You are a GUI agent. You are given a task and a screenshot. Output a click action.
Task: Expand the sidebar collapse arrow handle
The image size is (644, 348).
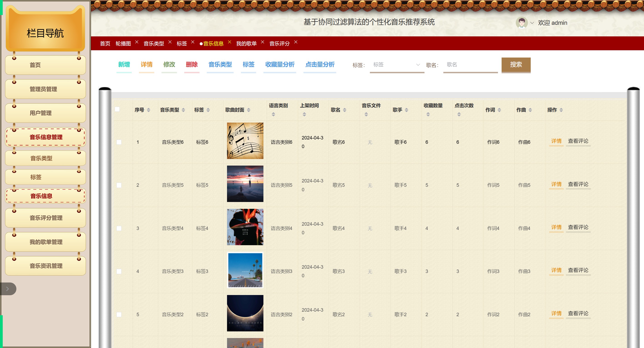8,289
